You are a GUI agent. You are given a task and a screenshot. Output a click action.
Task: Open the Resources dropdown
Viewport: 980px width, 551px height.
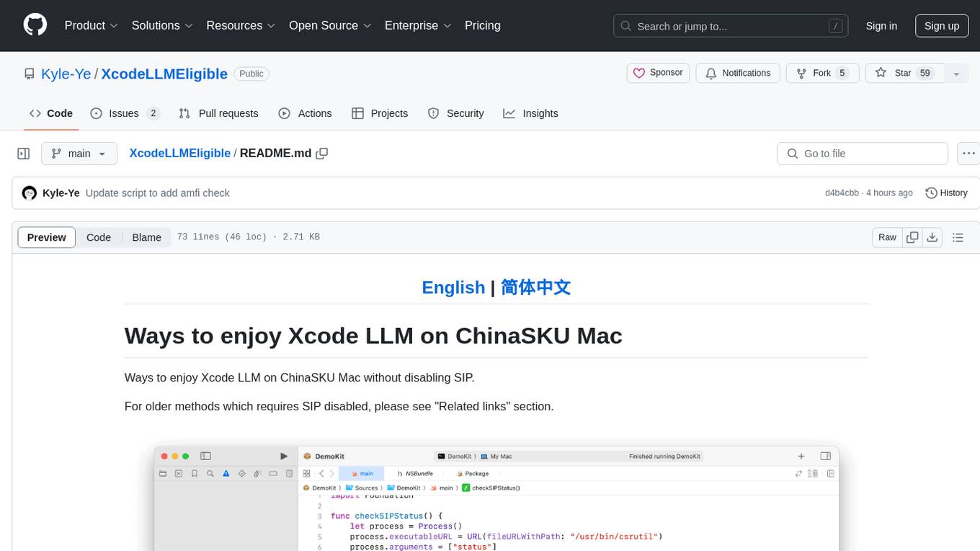tap(241, 25)
